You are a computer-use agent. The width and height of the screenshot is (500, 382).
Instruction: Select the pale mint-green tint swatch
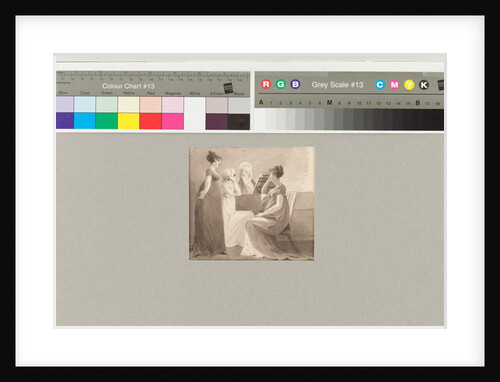[x=106, y=105]
